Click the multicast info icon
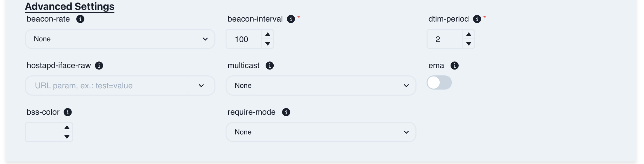The height and width of the screenshot is (164, 644). coord(269,66)
